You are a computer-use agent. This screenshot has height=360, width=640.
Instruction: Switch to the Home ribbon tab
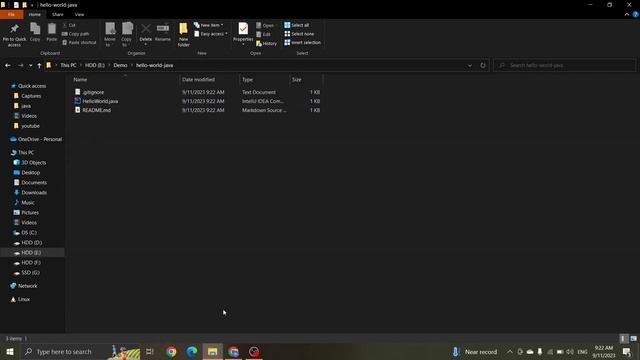(x=35, y=14)
